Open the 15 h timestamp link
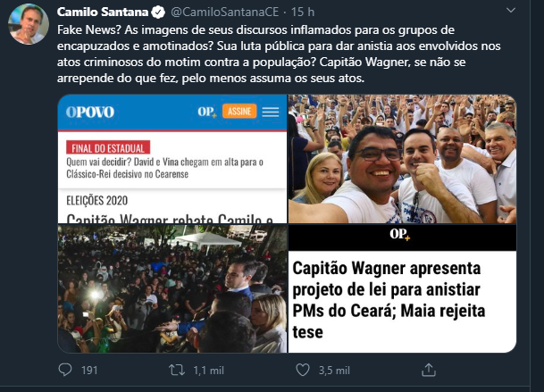 click(x=303, y=13)
